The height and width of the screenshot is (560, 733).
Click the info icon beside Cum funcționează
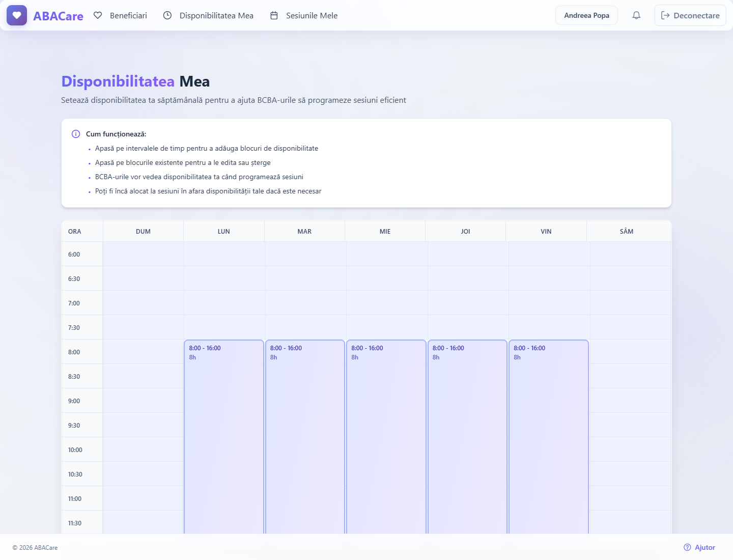[76, 134]
